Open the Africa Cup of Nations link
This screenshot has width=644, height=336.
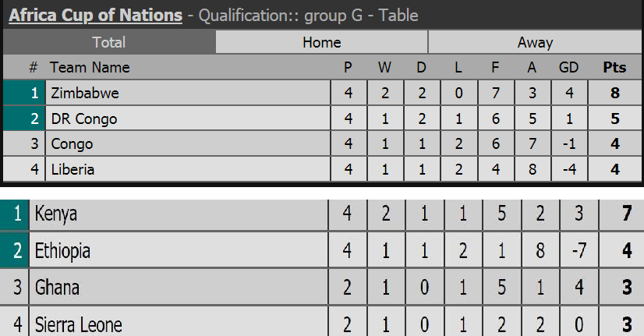click(95, 16)
